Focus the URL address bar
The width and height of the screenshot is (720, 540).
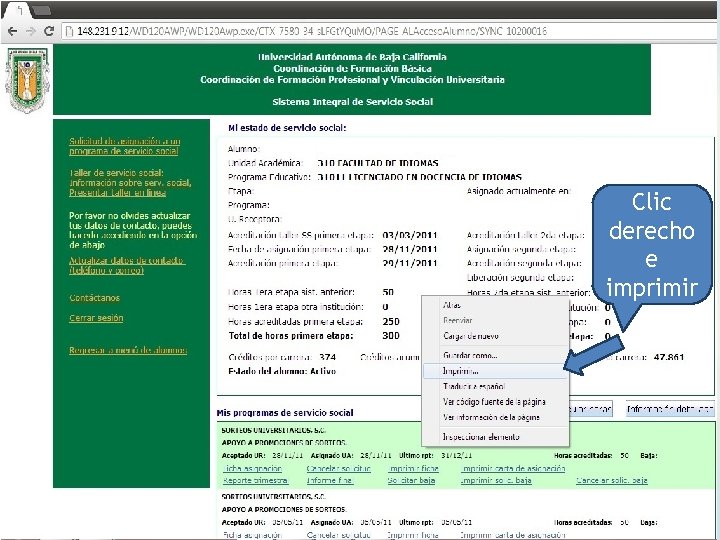pyautogui.click(x=386, y=31)
